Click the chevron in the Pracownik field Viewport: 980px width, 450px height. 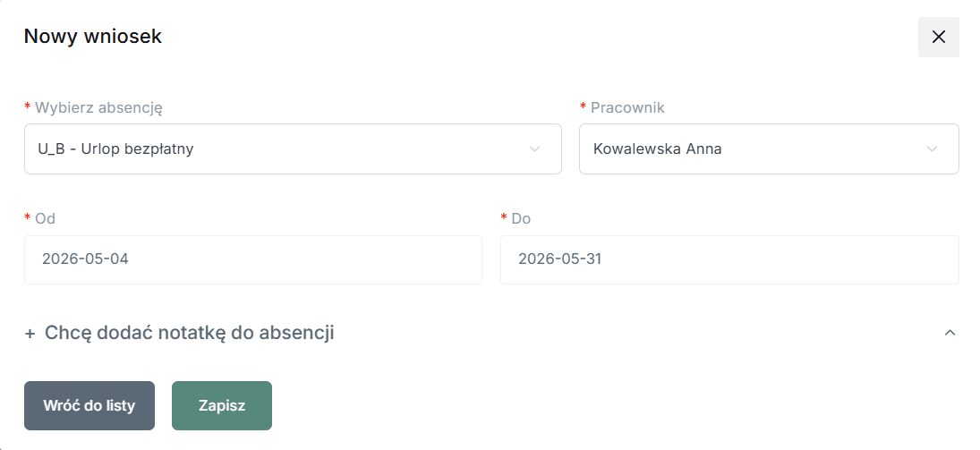pos(932,149)
